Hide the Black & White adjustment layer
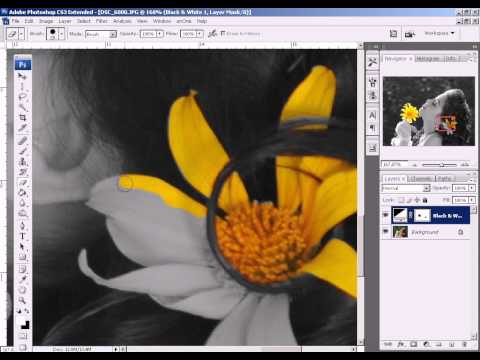This screenshot has width=480, height=360. point(386,215)
